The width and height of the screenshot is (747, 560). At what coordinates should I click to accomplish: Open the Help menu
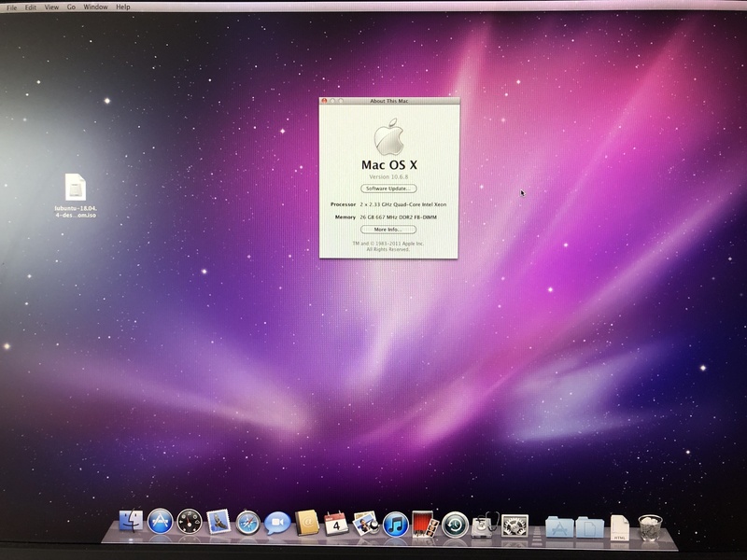pyautogui.click(x=123, y=7)
